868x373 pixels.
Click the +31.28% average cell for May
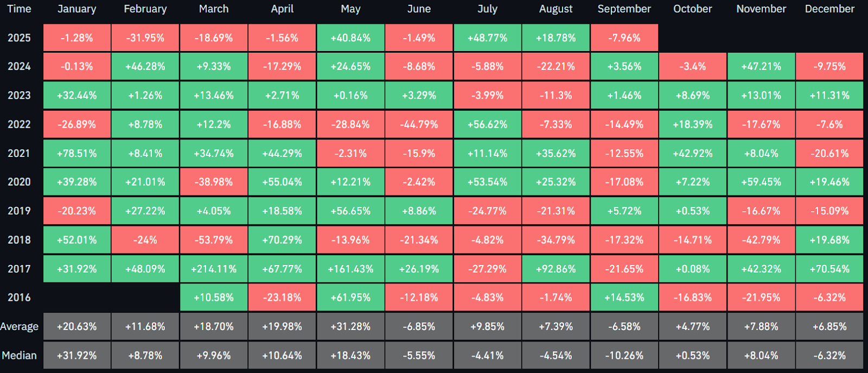click(x=350, y=326)
